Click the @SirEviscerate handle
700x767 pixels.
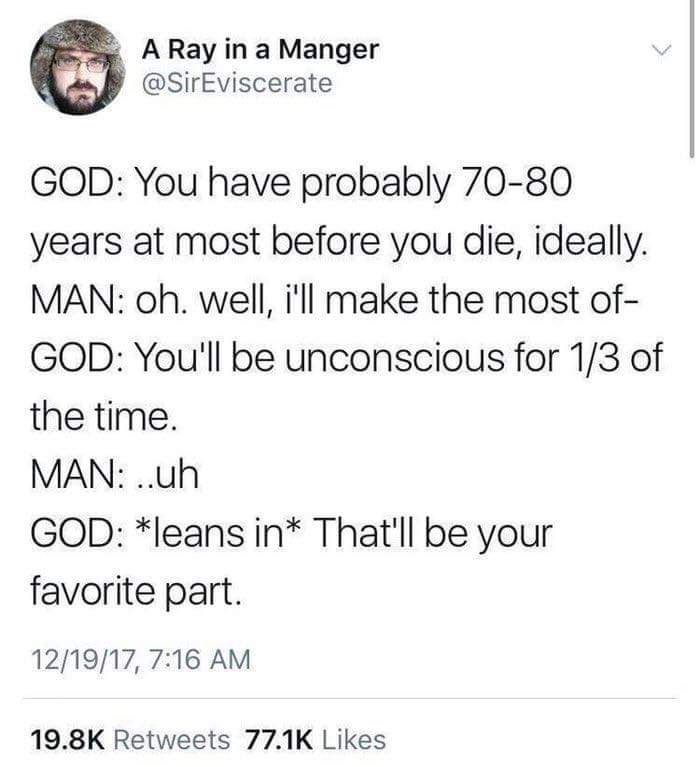(236, 84)
